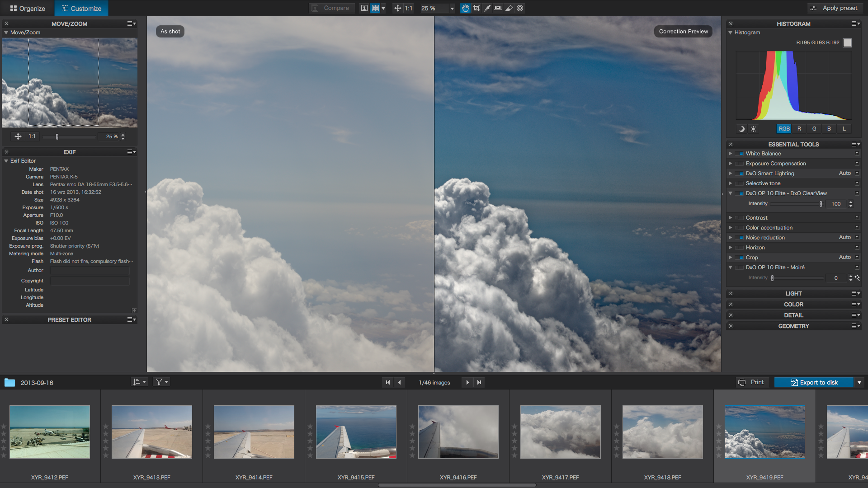Open the filter funnel dropdown in filmstrip
Image resolution: width=868 pixels, height=488 pixels.
coord(162,382)
